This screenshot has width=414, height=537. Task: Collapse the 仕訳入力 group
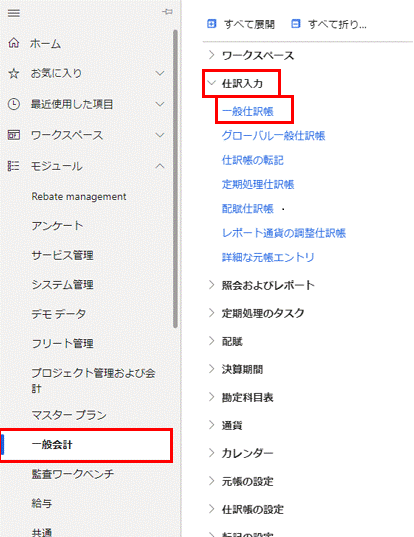point(212,83)
